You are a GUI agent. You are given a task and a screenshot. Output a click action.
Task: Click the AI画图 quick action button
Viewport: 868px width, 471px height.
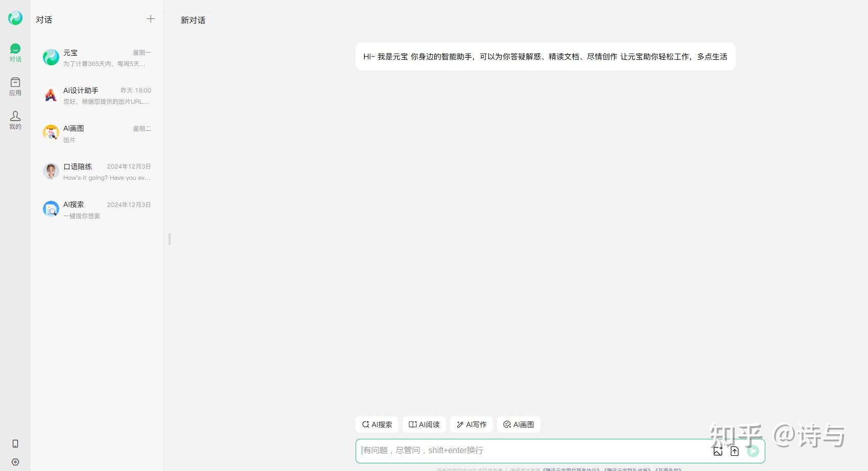click(519, 425)
